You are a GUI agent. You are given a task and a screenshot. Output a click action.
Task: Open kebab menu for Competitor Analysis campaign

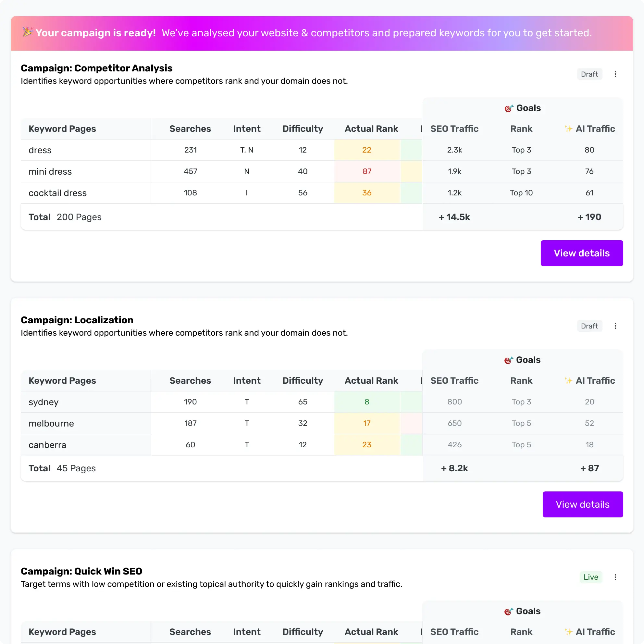[x=615, y=74]
